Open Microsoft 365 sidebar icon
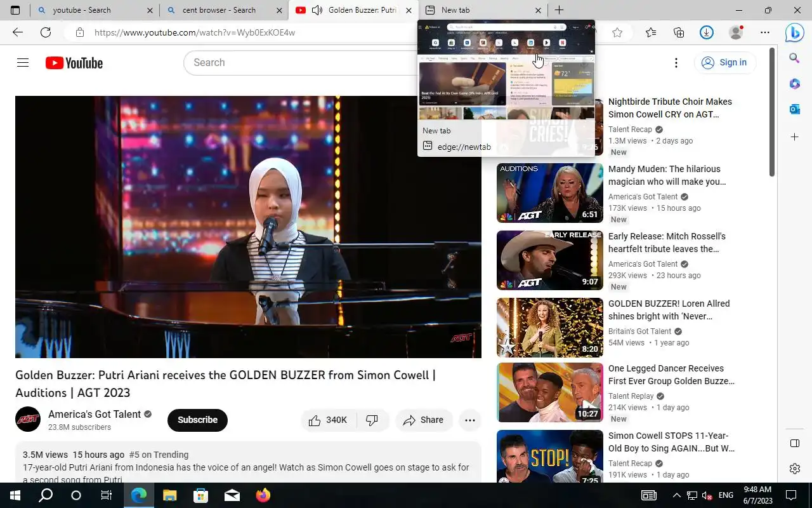This screenshot has height=508, width=812. 794,84
